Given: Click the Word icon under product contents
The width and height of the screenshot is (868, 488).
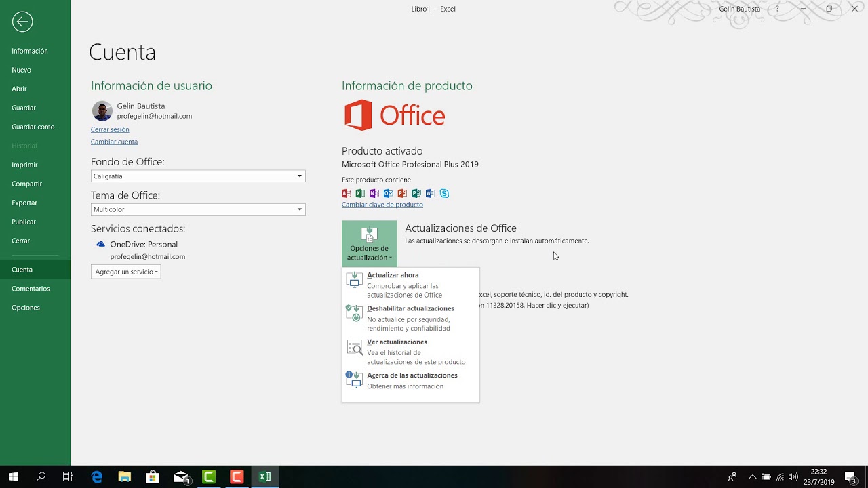Looking at the screenshot, I should coord(430,193).
